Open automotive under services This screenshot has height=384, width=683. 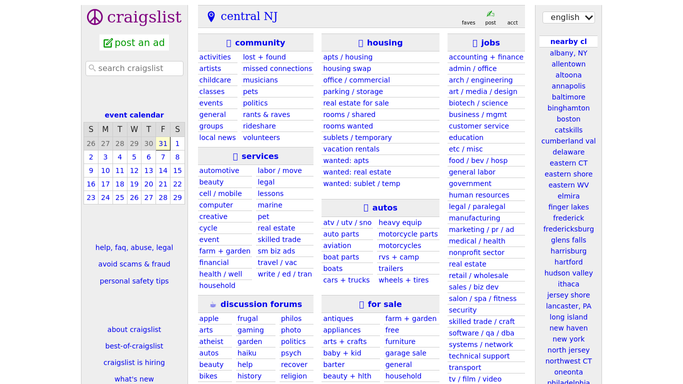coord(219,171)
